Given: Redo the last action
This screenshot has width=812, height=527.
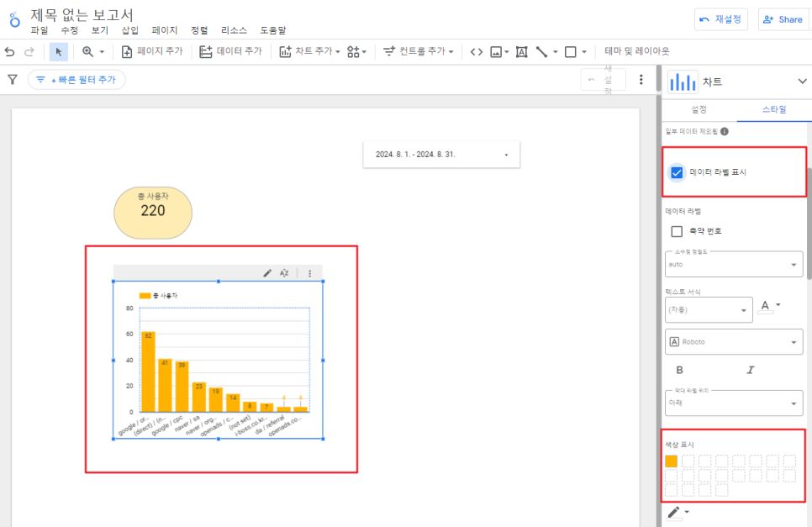Looking at the screenshot, I should point(29,52).
